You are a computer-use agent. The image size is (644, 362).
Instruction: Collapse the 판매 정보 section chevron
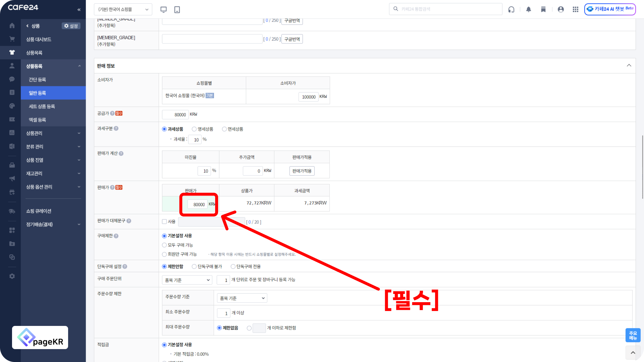[x=629, y=65]
